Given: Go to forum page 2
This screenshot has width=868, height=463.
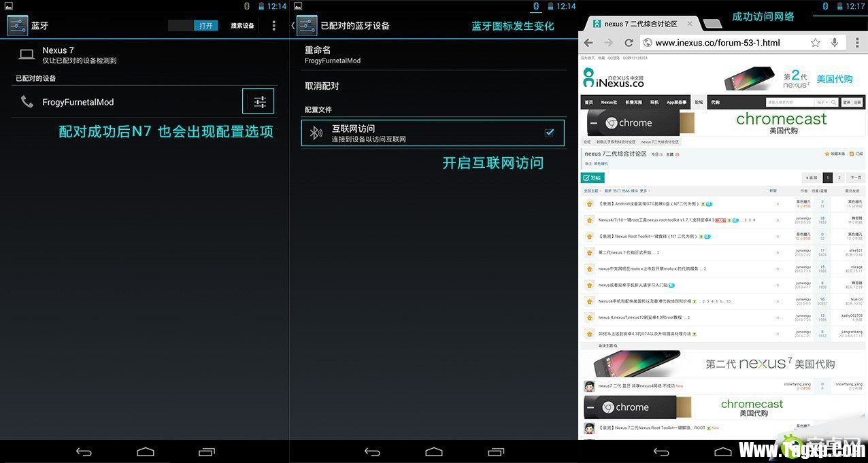Looking at the screenshot, I should click(839, 177).
